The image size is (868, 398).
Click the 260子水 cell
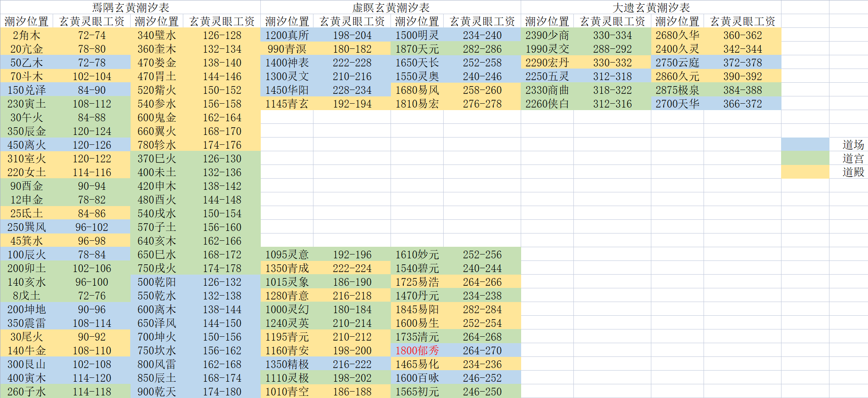click(27, 391)
